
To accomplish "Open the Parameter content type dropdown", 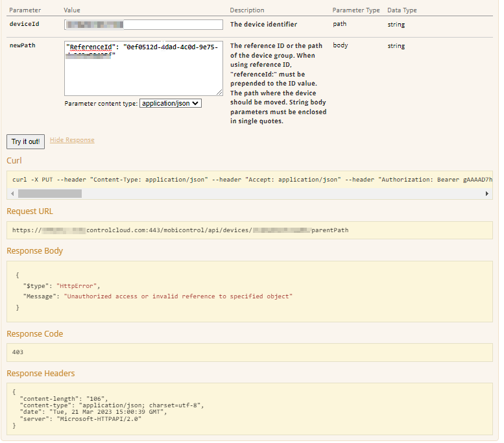I will [171, 103].
